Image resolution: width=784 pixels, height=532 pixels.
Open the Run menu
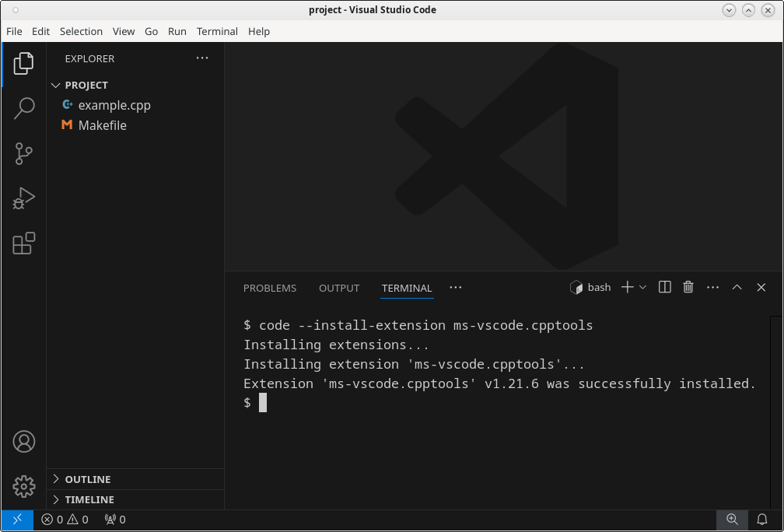click(177, 31)
